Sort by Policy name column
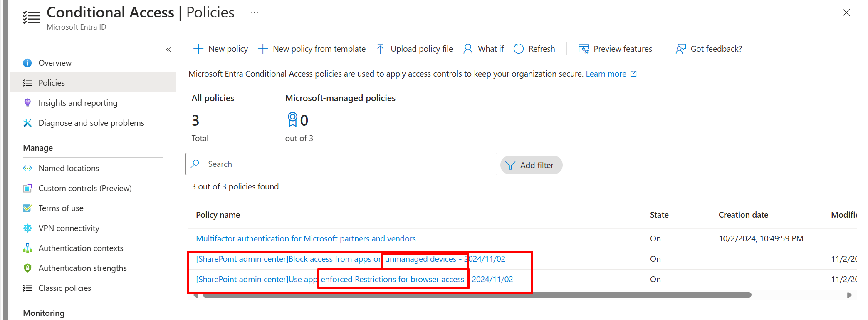This screenshot has height=320, width=868. 218,215
